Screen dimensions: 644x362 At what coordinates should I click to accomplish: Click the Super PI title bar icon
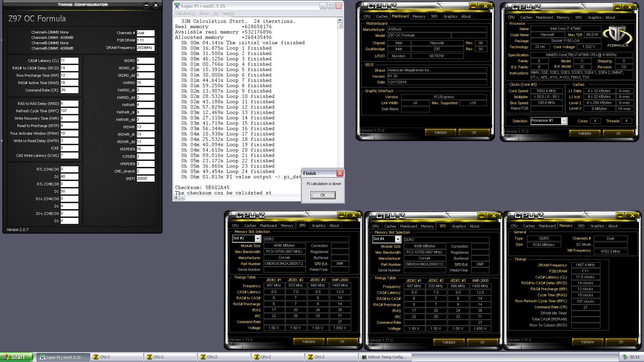pos(177,6)
